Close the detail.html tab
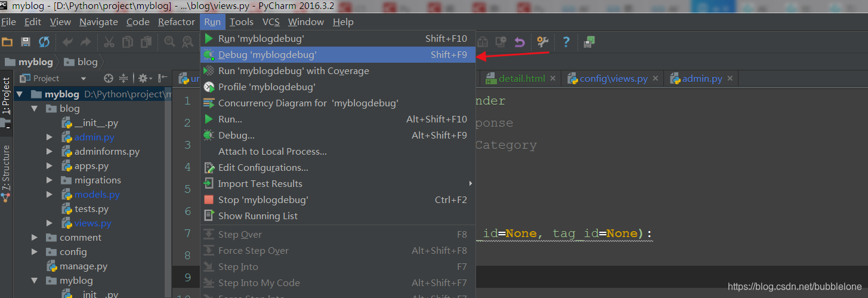The width and height of the screenshot is (868, 298). pyautogui.click(x=553, y=78)
